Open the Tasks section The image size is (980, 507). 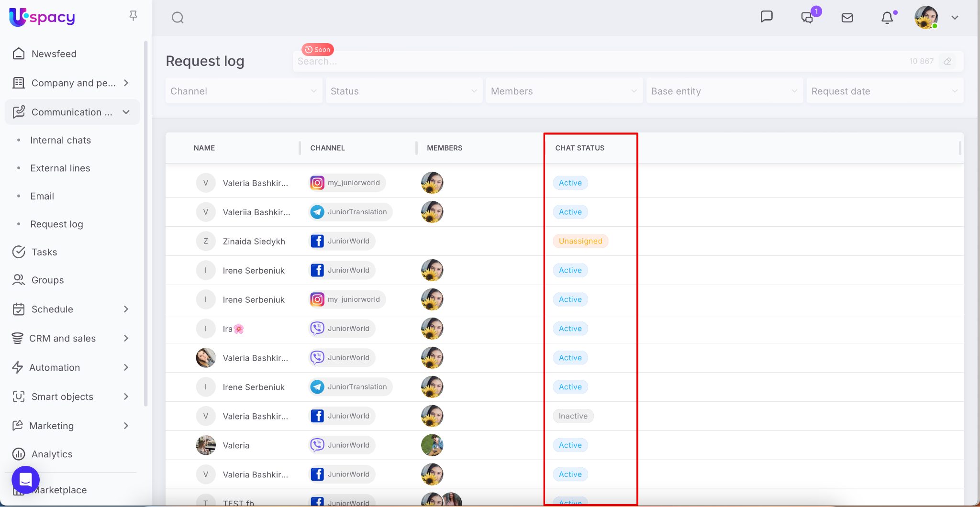click(x=44, y=252)
